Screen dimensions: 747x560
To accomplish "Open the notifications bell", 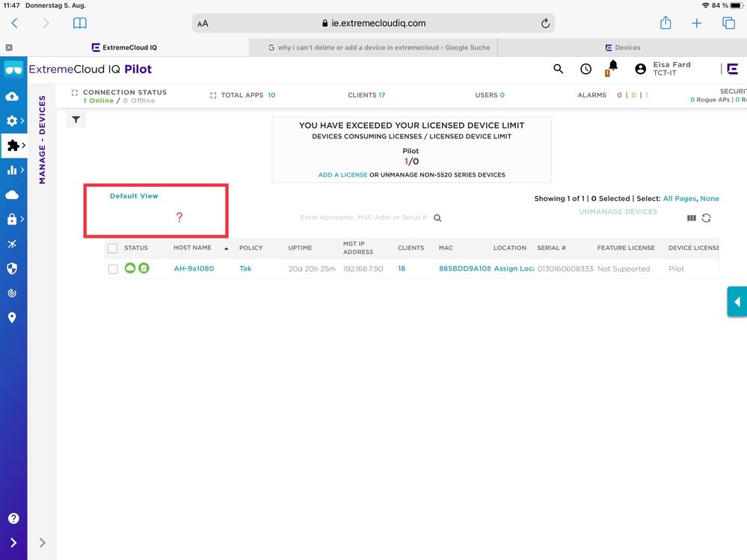I will [612, 67].
